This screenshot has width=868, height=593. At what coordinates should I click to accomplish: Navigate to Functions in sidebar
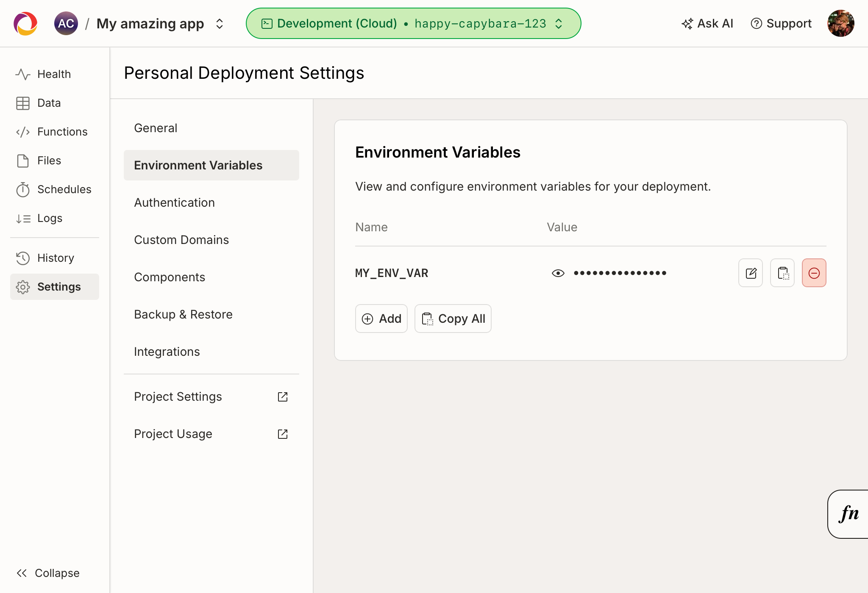(x=55, y=132)
